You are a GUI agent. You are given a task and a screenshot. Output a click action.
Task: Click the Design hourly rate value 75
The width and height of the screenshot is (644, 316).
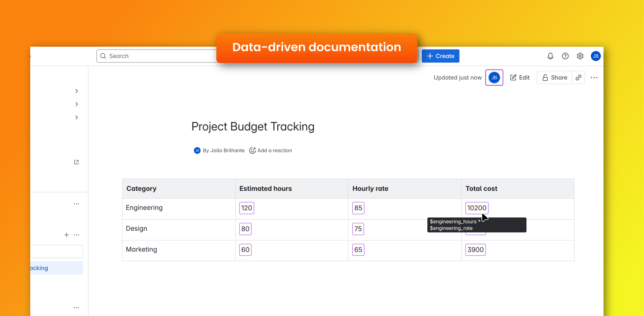click(x=358, y=229)
